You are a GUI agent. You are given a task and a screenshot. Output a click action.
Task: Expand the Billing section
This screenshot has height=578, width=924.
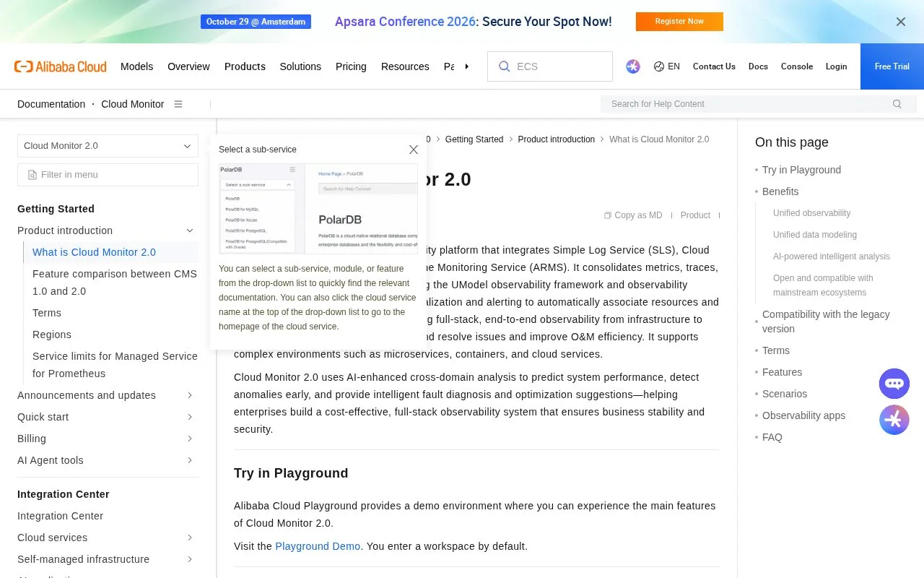tap(190, 439)
